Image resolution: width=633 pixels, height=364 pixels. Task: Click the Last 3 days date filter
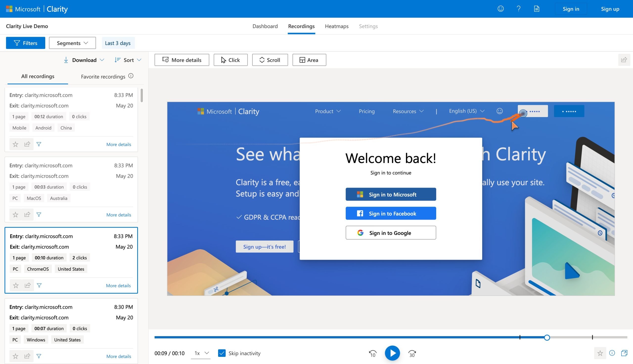(117, 42)
